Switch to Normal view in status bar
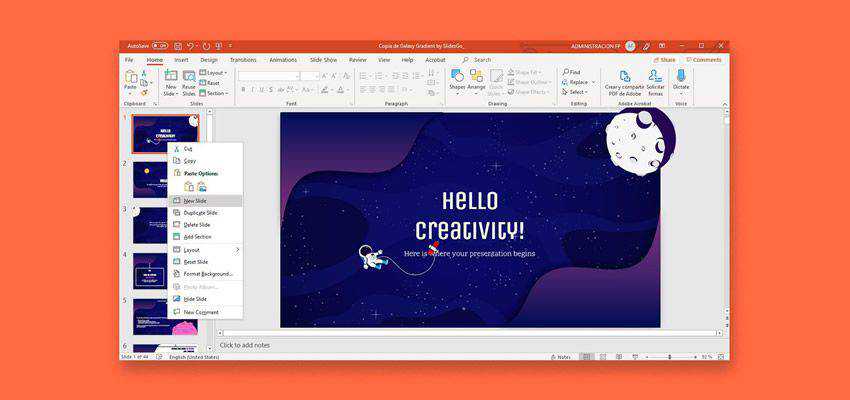This screenshot has height=400, width=850. point(587,357)
